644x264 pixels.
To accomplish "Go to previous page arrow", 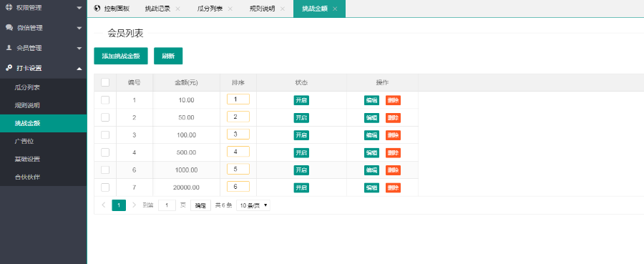I will click(104, 205).
